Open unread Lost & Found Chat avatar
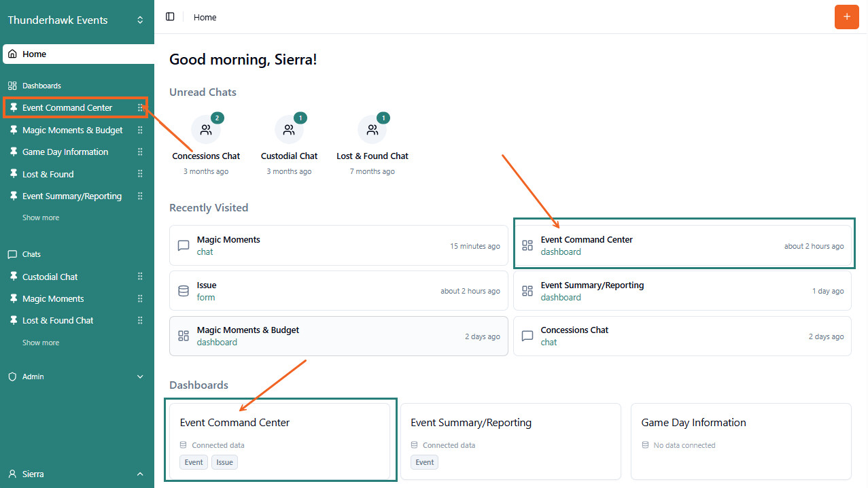 [372, 129]
